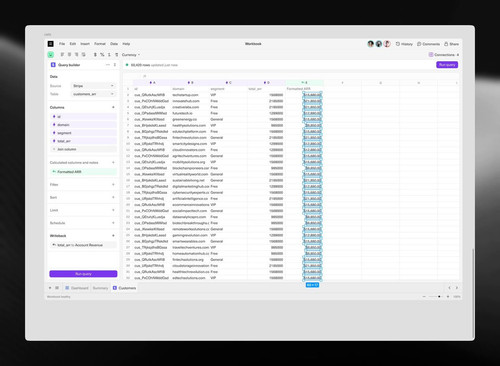This screenshot has height=366, width=500.
Task: Click the third collaborator avatar
Action: point(387,44)
